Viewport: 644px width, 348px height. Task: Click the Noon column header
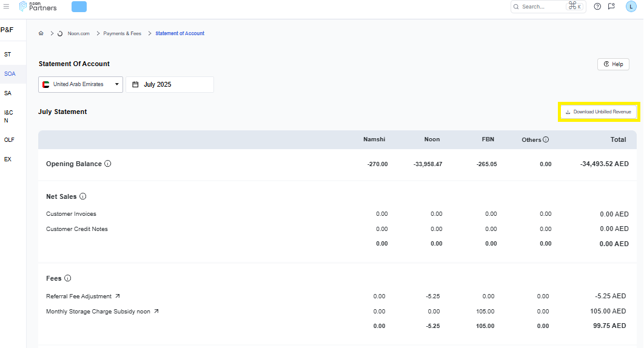pos(432,139)
